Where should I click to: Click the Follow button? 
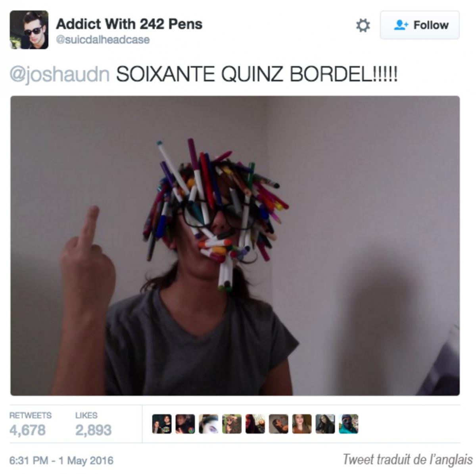[x=420, y=25]
